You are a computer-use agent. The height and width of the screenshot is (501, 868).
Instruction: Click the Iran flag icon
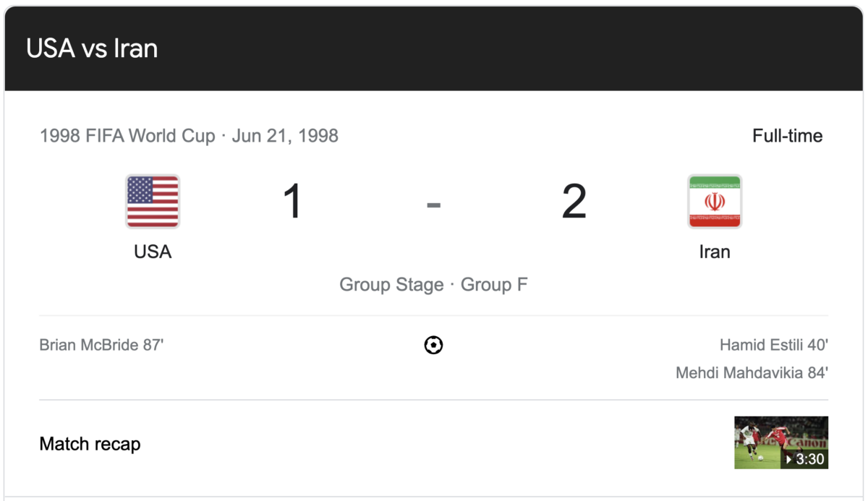715,202
